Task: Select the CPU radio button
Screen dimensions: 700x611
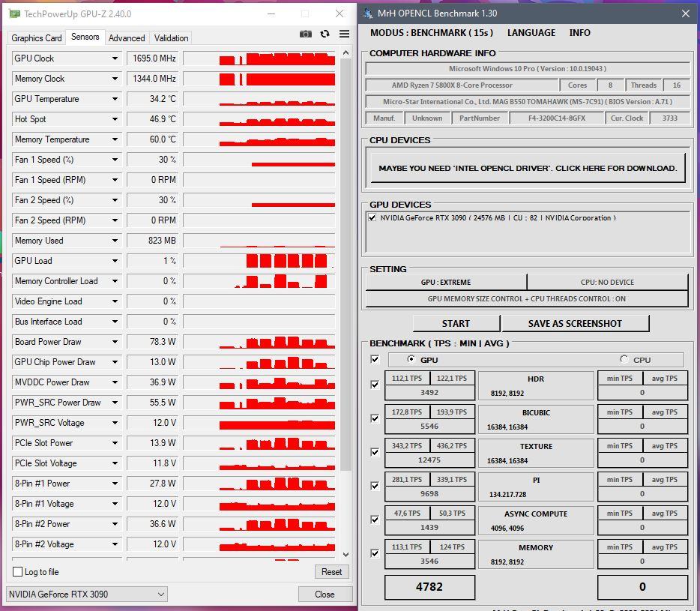Action: pos(624,359)
